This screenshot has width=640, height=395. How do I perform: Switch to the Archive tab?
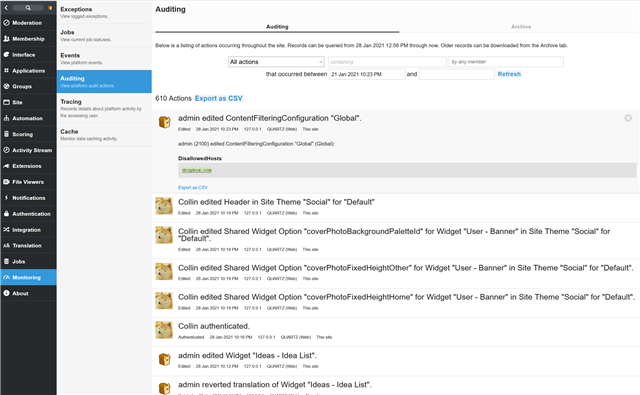tap(521, 27)
